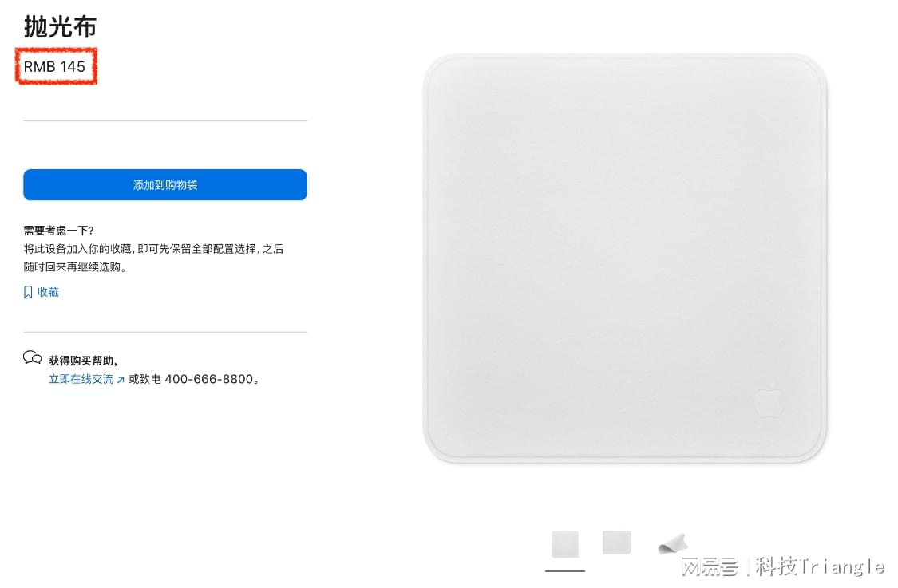Click the chat bubbles help icon

pos(33,358)
